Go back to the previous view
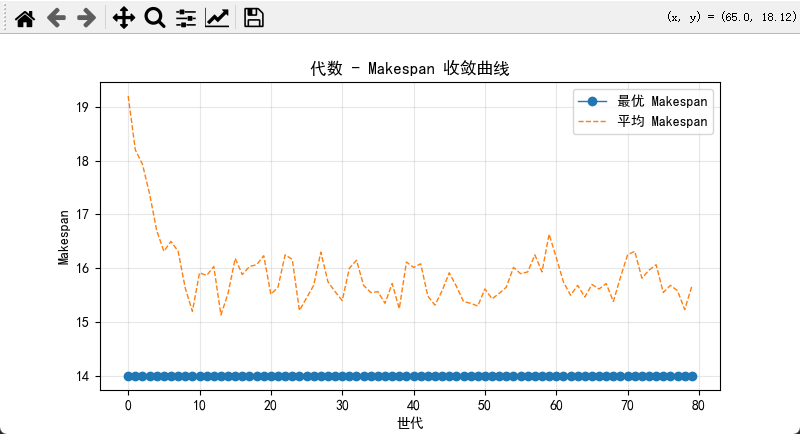Screen dimensions: 800x434 56,17
